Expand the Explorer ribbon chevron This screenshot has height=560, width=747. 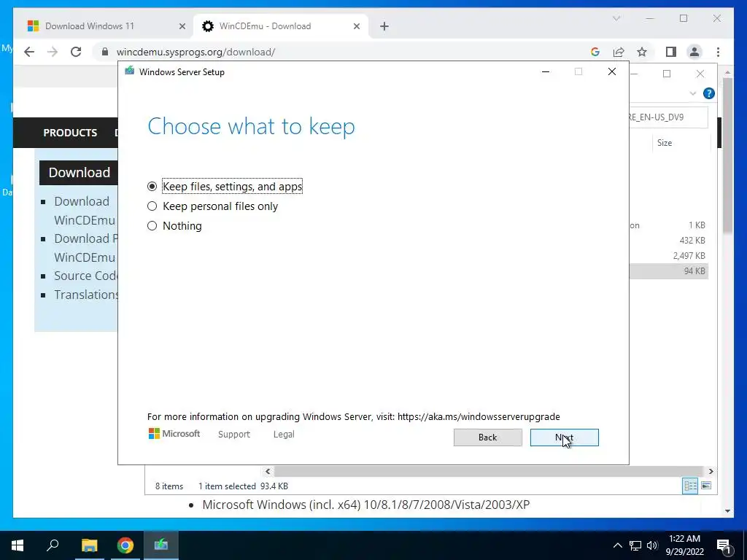[x=693, y=93]
